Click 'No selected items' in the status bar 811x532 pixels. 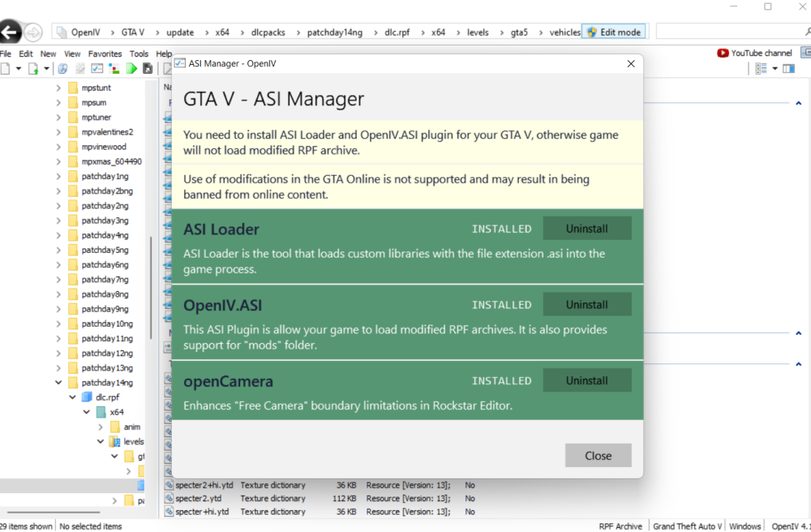tap(91, 526)
